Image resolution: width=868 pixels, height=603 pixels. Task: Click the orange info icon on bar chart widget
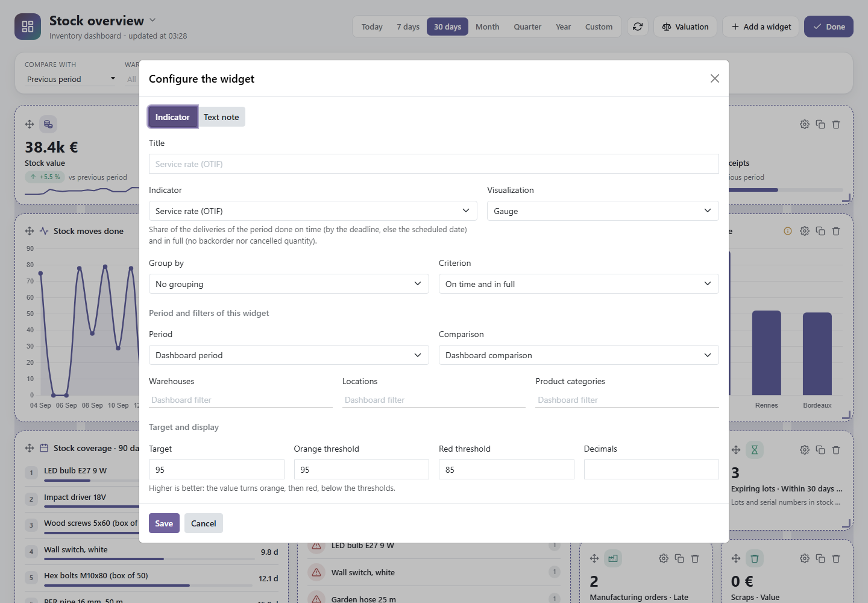788,231
